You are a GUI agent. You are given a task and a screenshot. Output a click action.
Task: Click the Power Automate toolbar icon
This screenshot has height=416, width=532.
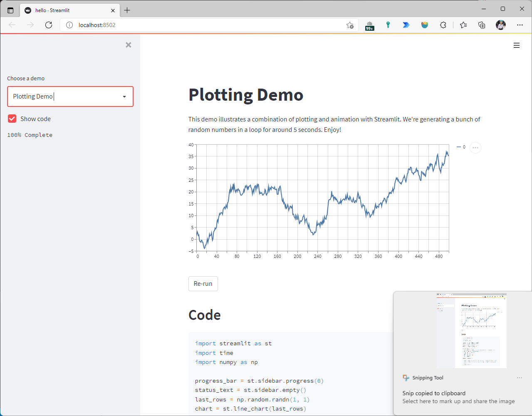[406, 25]
